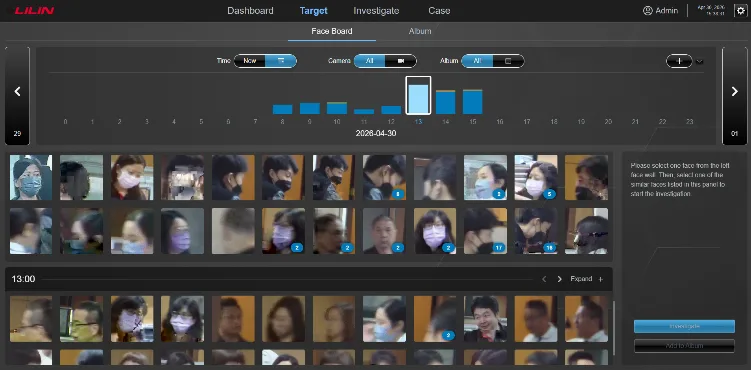Image resolution: width=751 pixels, height=370 pixels.
Task: Select face thumbnail with badge 8
Action: pos(384,177)
